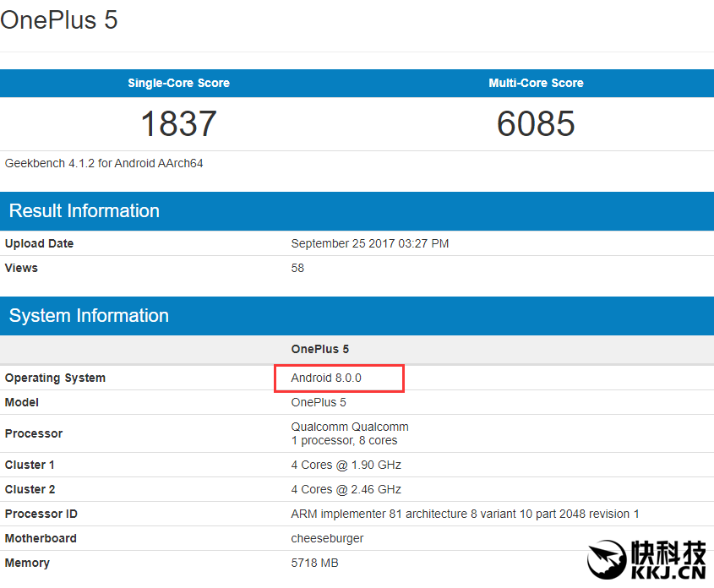Select the Processor ID label
714x588 pixels.
click(x=41, y=514)
